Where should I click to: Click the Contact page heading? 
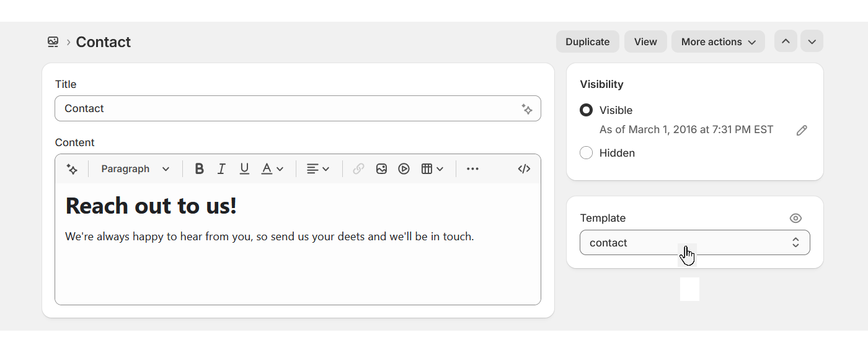(x=104, y=42)
